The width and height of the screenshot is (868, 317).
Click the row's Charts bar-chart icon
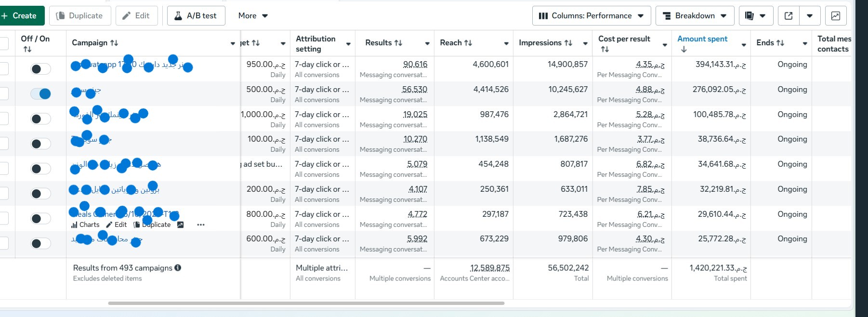tap(74, 225)
